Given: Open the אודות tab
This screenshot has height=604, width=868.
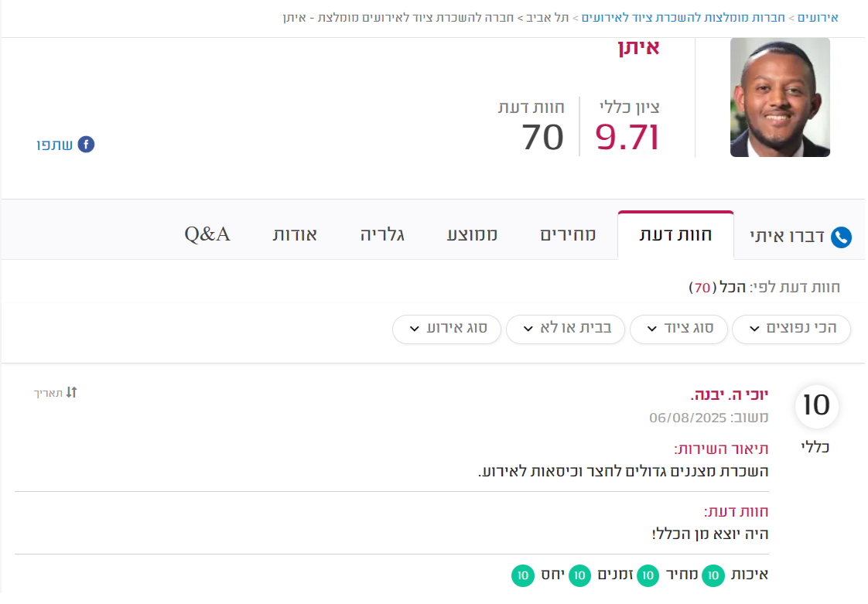Looking at the screenshot, I should click(x=295, y=235).
